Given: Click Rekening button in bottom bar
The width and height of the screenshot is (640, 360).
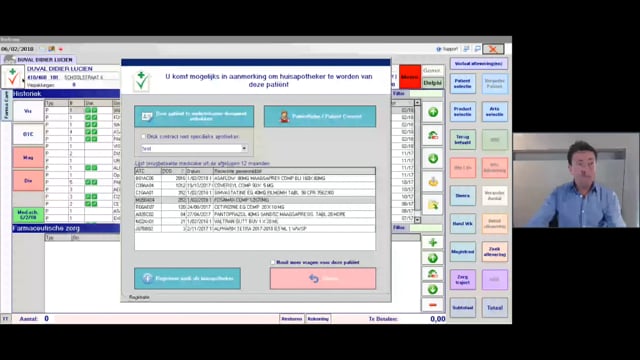Looking at the screenshot, I should point(318,319).
